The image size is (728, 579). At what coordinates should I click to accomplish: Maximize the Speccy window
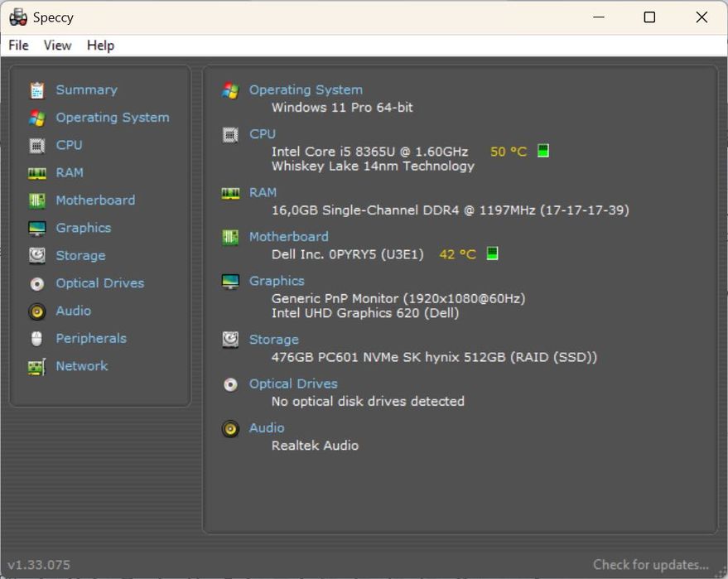pyautogui.click(x=649, y=17)
